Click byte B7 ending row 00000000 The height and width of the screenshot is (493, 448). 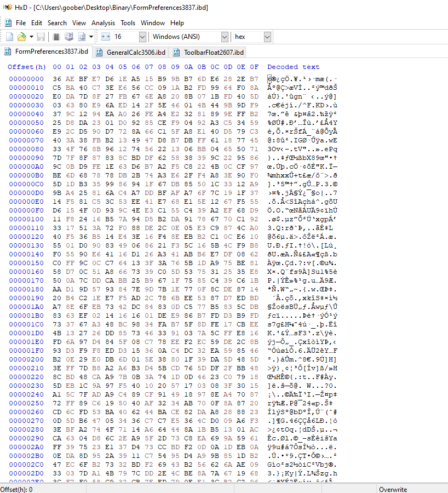(254, 79)
